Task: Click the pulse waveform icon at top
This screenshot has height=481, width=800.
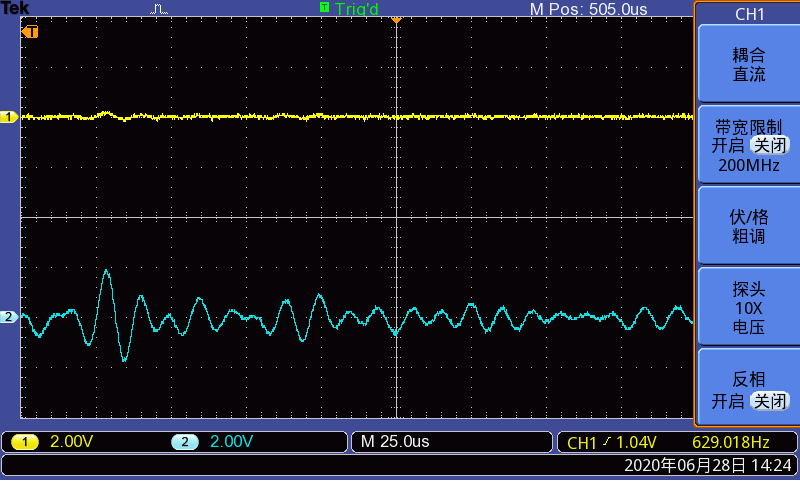Action: [x=159, y=9]
